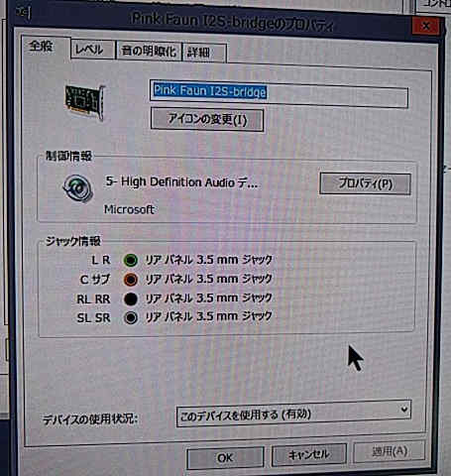This screenshot has width=451, height=476.
Task: Click the C サブ jack label
Action: 95,280
